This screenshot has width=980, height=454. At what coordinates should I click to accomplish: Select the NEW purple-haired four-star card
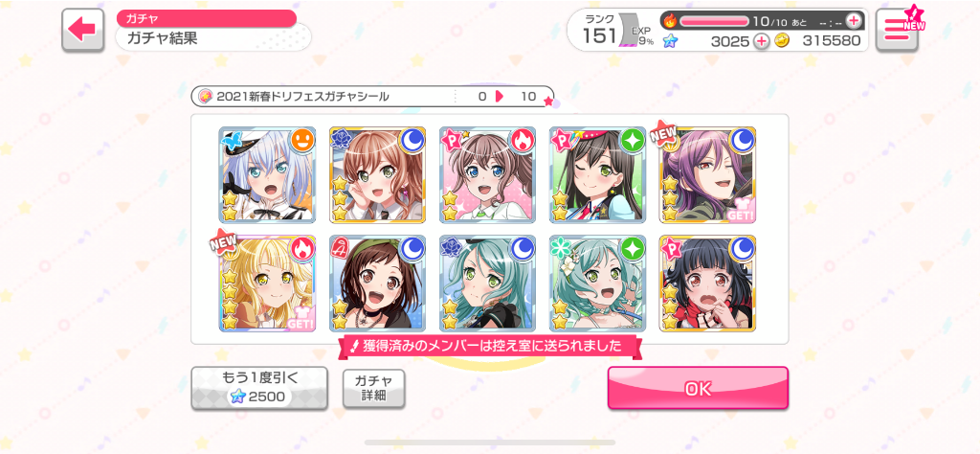click(707, 175)
